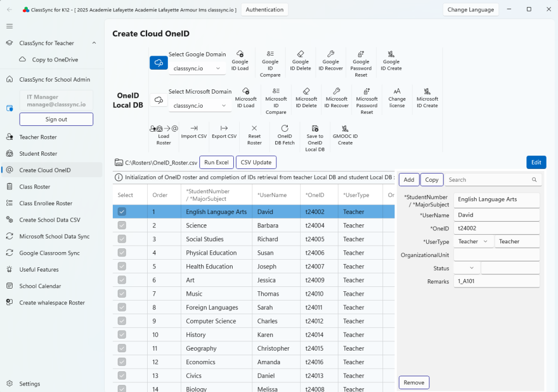Toggle checkbox for Physical Education row
Screen dimensions: 558x392
pyautogui.click(x=122, y=253)
